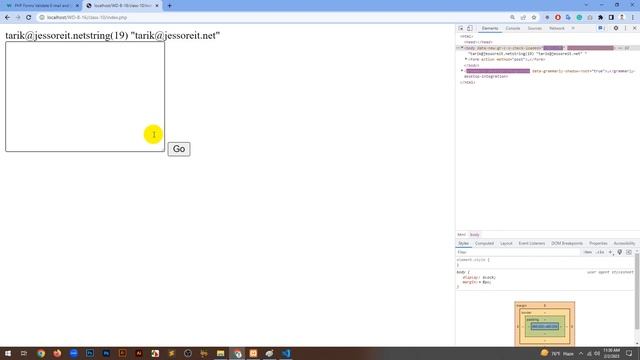The width and height of the screenshot is (640, 360).
Task: Click the Styles filter input field
Action: [518, 252]
